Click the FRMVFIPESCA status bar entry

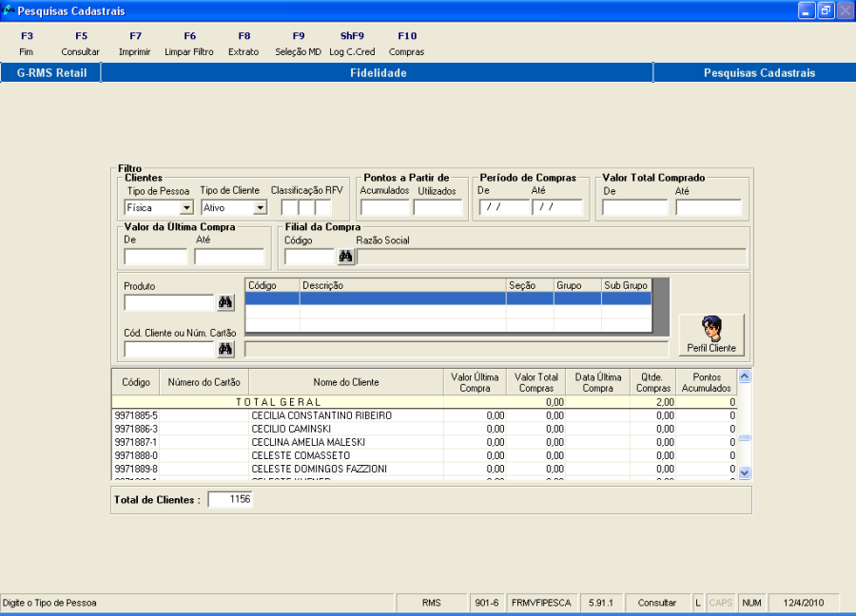[x=541, y=603]
